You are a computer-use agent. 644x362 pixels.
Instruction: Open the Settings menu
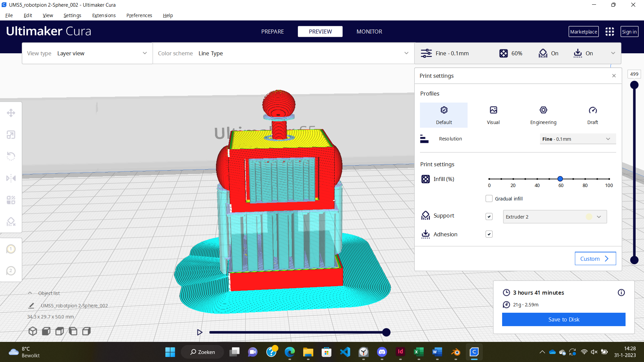pyautogui.click(x=72, y=15)
